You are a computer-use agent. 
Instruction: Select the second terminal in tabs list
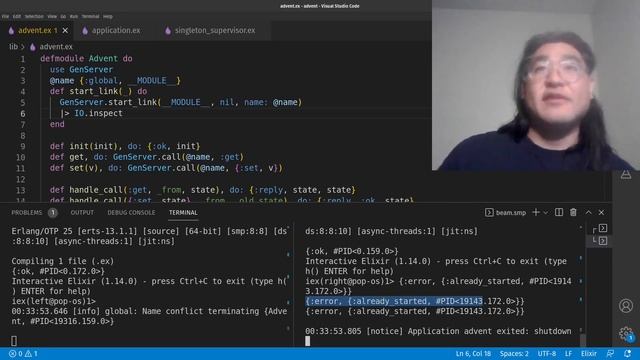coord(603,241)
